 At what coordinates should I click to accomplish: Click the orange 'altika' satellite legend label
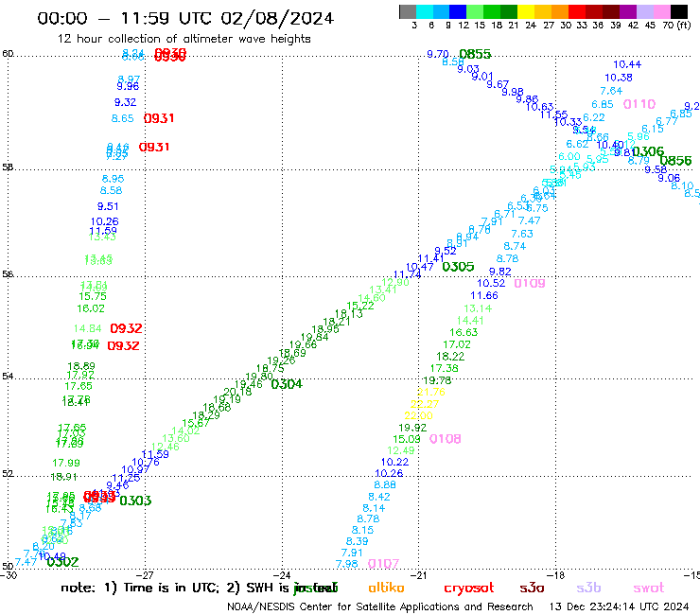[x=386, y=588]
